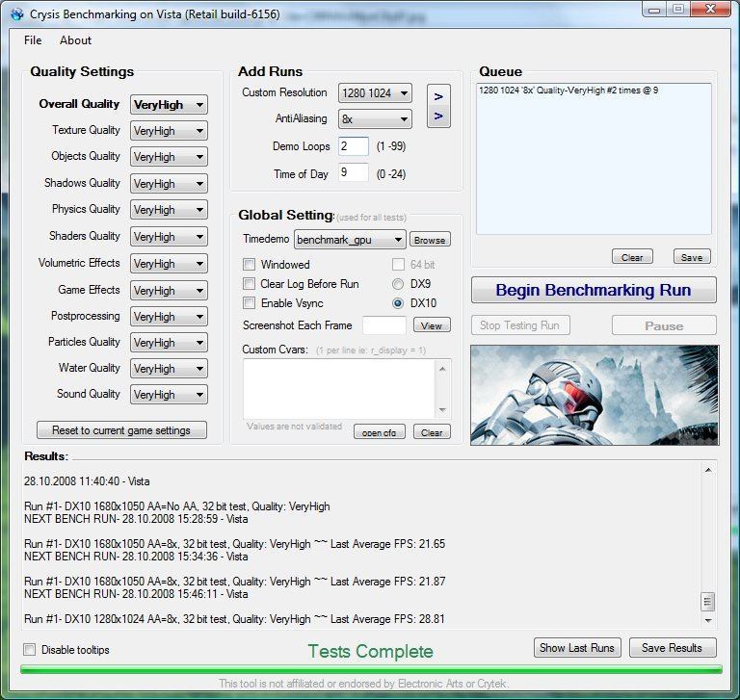Screen dimensions: 740x700
Task: Click Custom Cvars scrollbar up arrow
Action: (442, 369)
